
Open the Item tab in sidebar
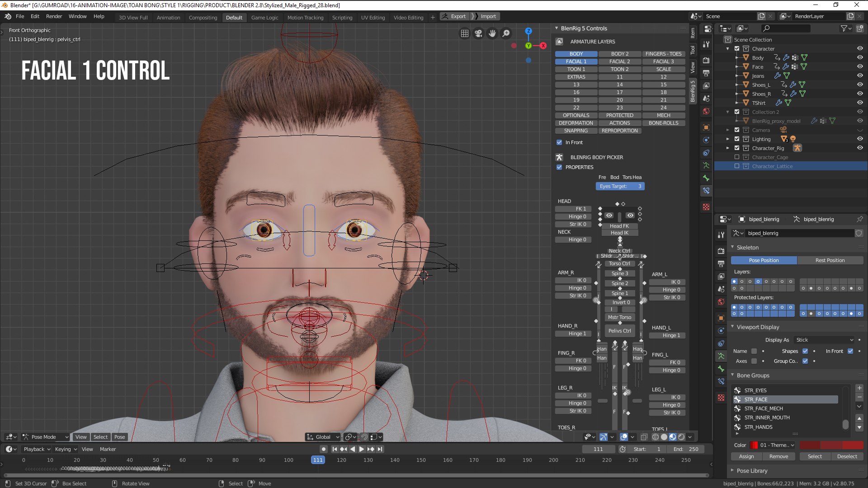click(x=693, y=33)
